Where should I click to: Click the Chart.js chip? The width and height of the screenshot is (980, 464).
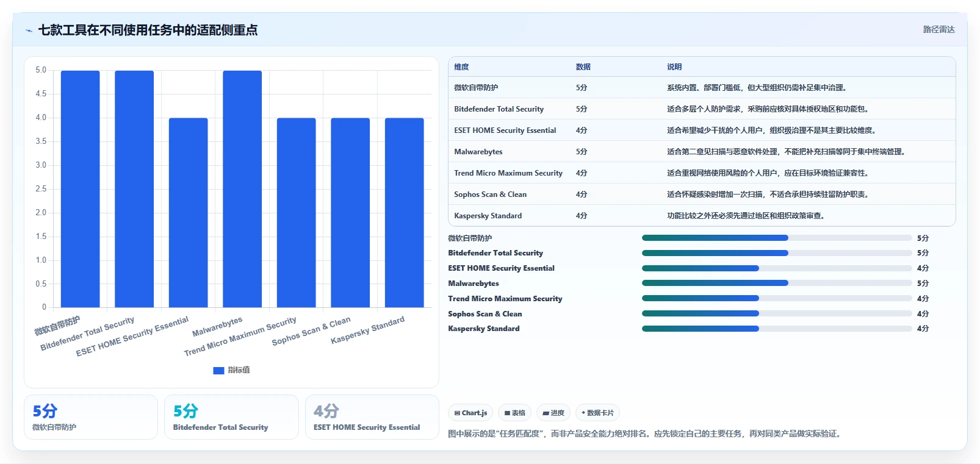[x=471, y=413]
